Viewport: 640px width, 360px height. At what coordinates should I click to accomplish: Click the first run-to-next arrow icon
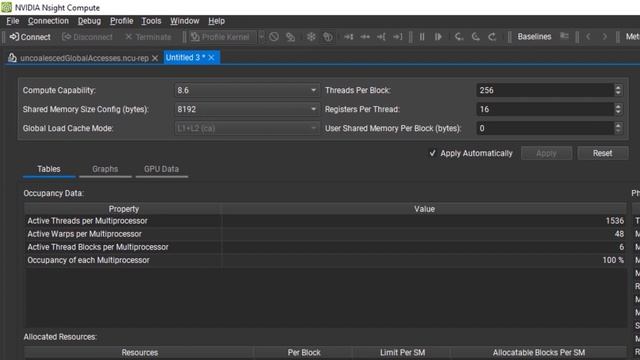point(348,37)
